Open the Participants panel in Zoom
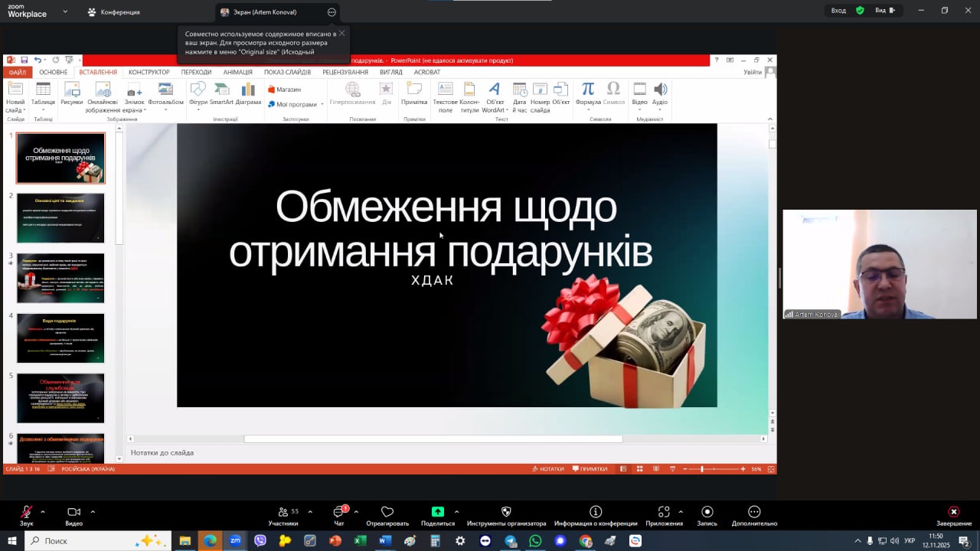 [x=284, y=513]
